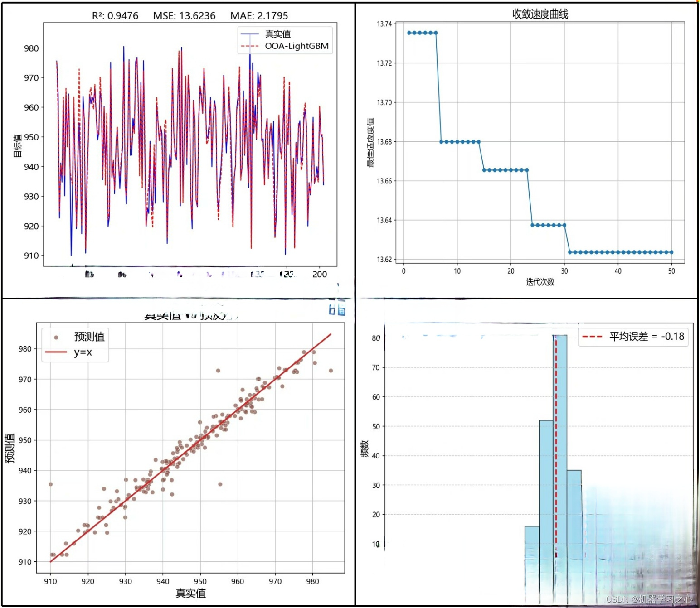Click the 最佳适应度值 y-axis label
The image size is (700, 608).
click(370, 143)
